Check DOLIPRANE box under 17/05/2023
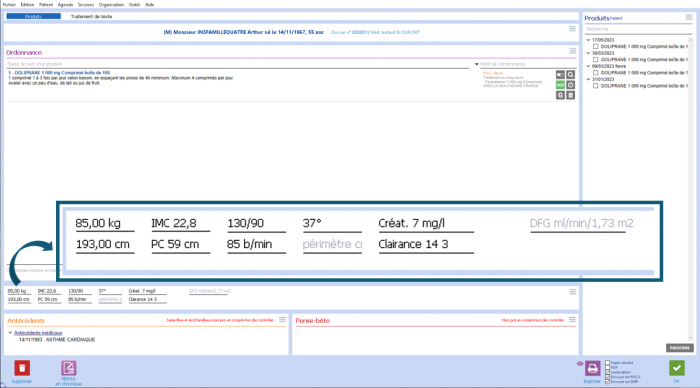 pyautogui.click(x=596, y=46)
